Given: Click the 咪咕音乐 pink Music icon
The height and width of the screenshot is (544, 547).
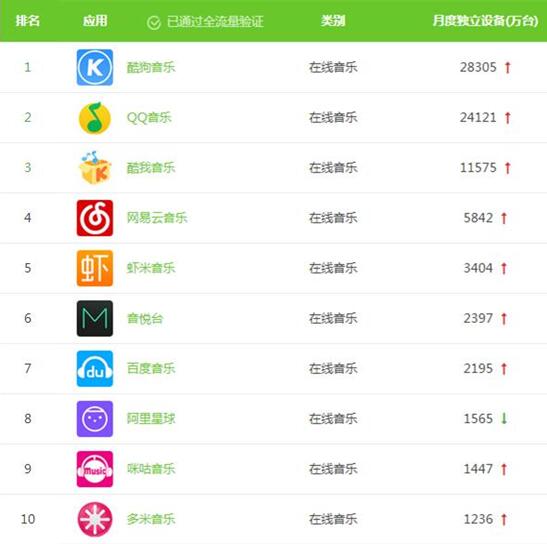Looking at the screenshot, I should [95, 469].
